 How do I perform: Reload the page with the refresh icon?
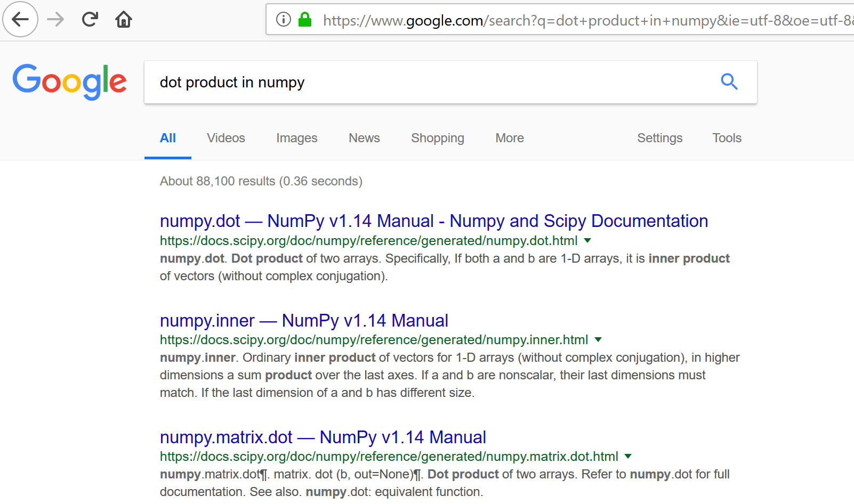coord(90,20)
